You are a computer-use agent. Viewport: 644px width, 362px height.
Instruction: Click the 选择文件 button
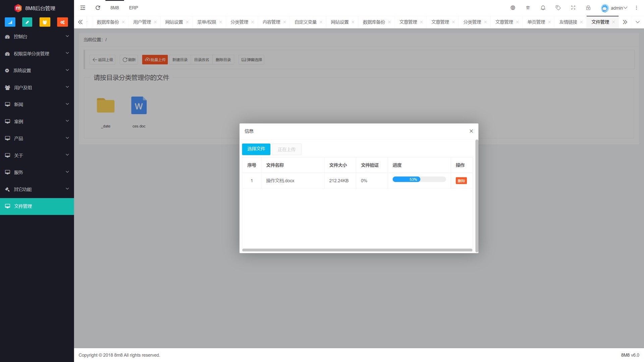click(x=256, y=149)
